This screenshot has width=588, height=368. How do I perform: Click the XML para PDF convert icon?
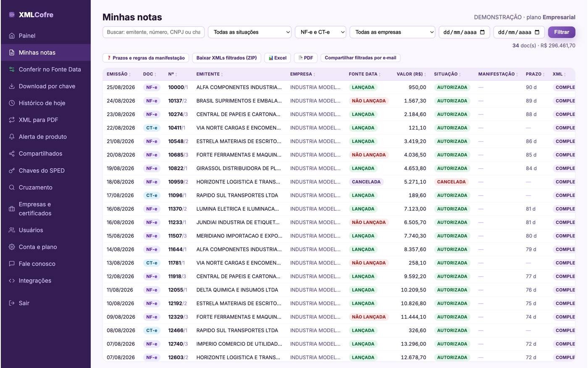click(x=12, y=120)
